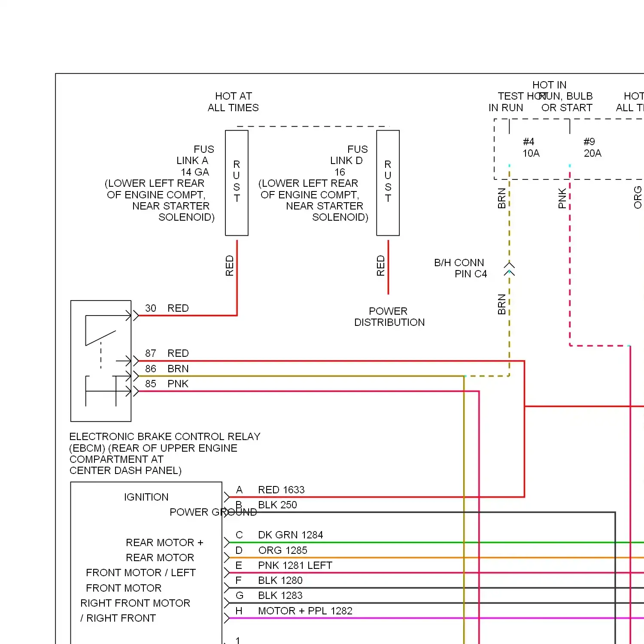Click the BRN label just below fuse #4
Screen dimensions: 644x644
point(501,198)
